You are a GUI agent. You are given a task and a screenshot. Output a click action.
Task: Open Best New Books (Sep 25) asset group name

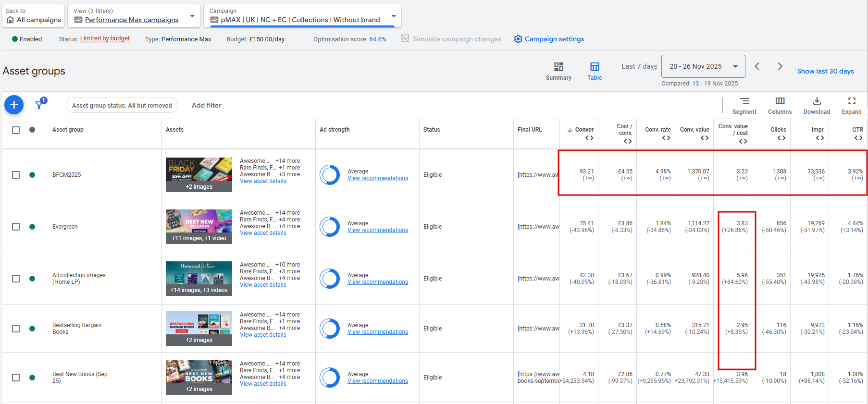(80, 378)
